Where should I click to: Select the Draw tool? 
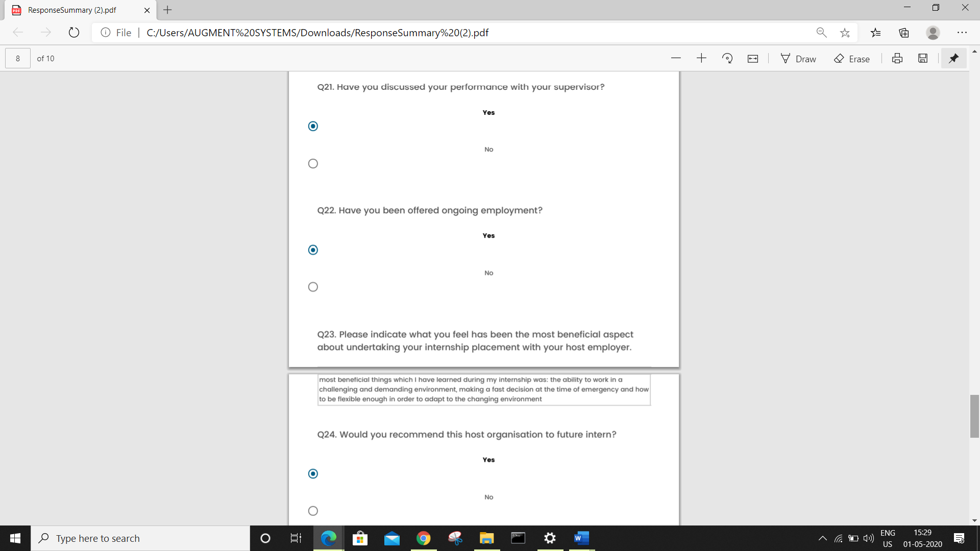coord(798,59)
